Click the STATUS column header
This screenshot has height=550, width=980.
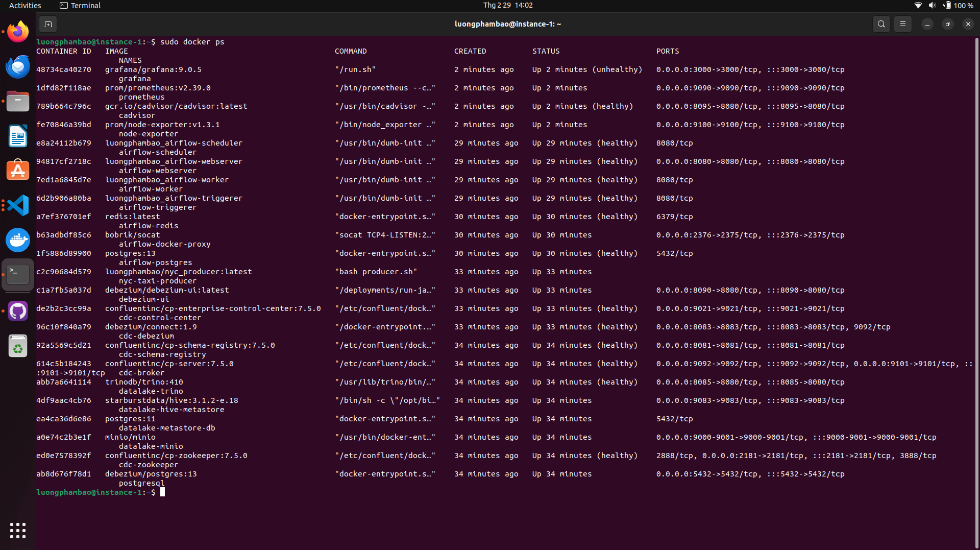click(546, 51)
